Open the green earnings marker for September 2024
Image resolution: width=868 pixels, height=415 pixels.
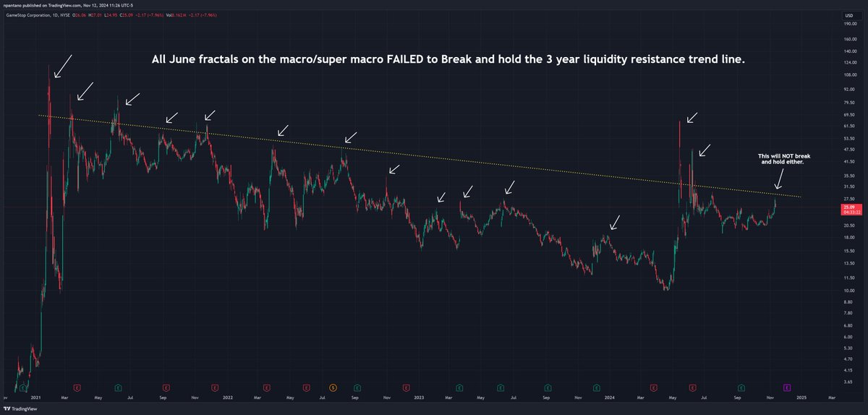click(743, 388)
